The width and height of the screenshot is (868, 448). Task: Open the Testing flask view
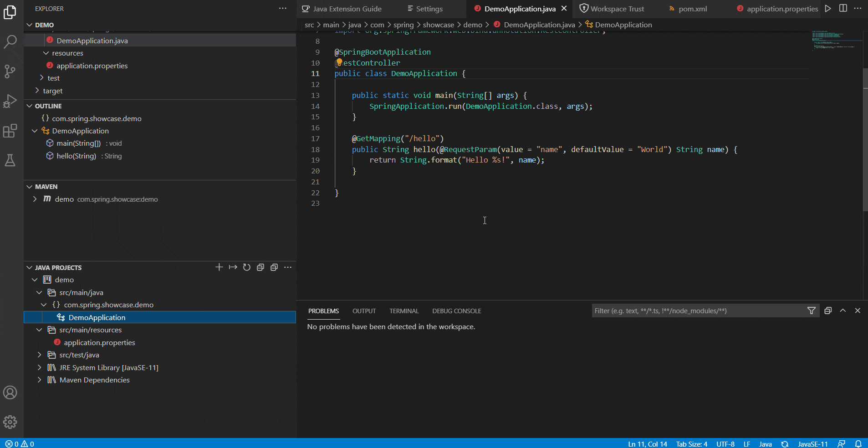10,160
